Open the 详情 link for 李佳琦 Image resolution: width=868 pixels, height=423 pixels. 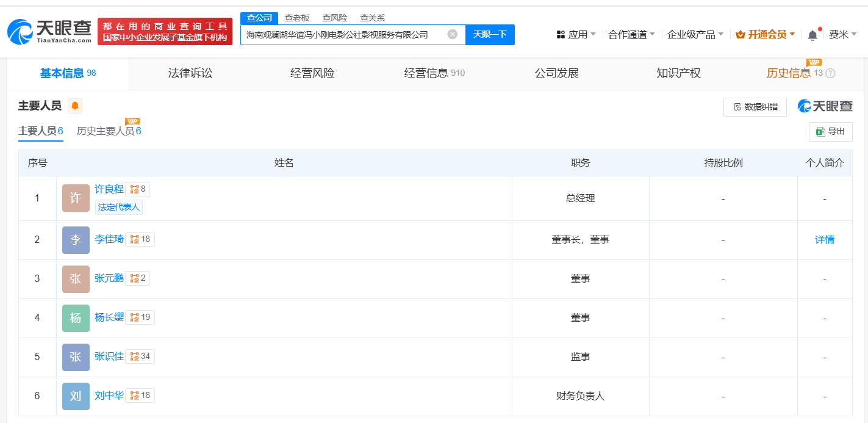point(825,240)
